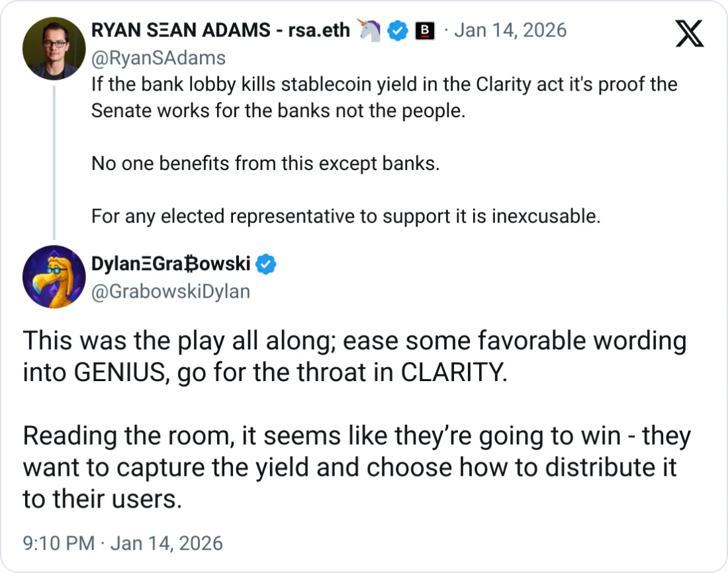Click the Jan 14, 2026 date on Ryan's post
This screenshot has height=573, width=728.
[x=510, y=30]
